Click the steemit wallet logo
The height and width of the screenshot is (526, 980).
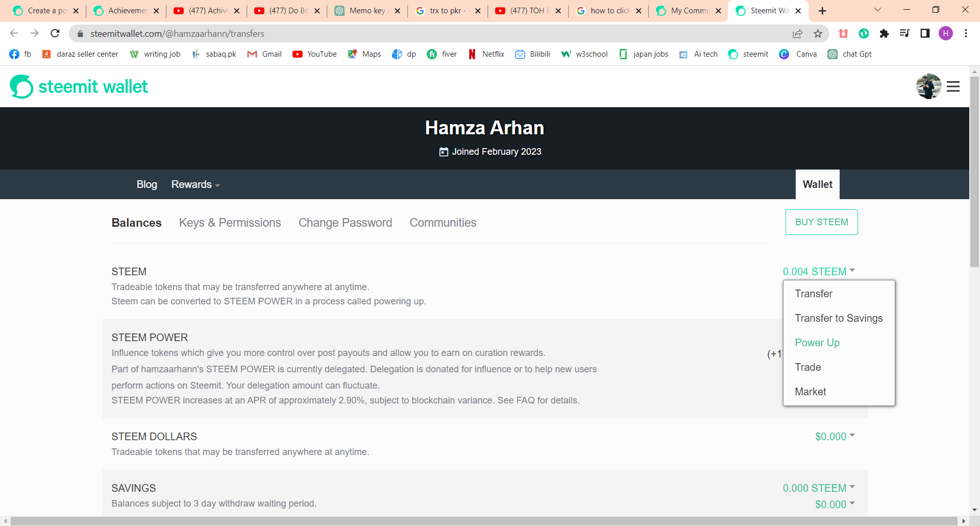79,87
